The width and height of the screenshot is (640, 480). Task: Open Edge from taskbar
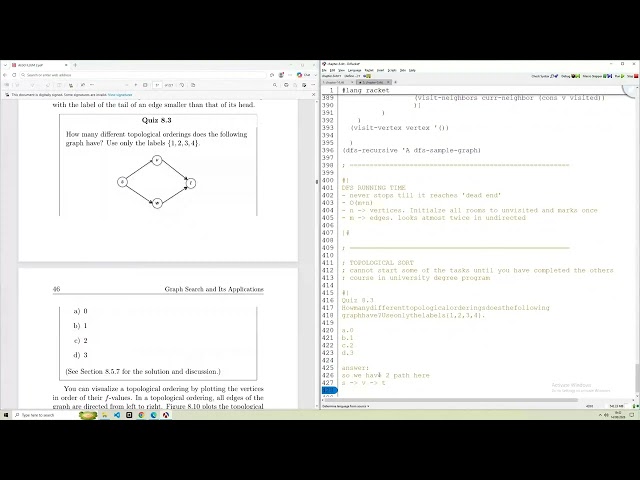[153, 415]
